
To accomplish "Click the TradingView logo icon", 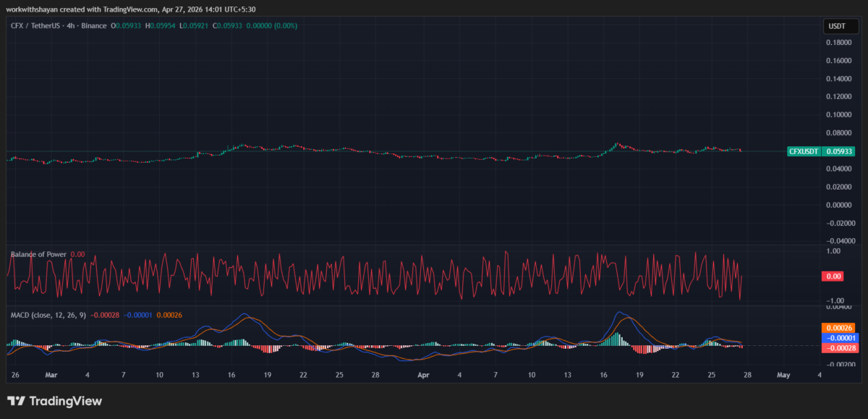I will point(17,401).
